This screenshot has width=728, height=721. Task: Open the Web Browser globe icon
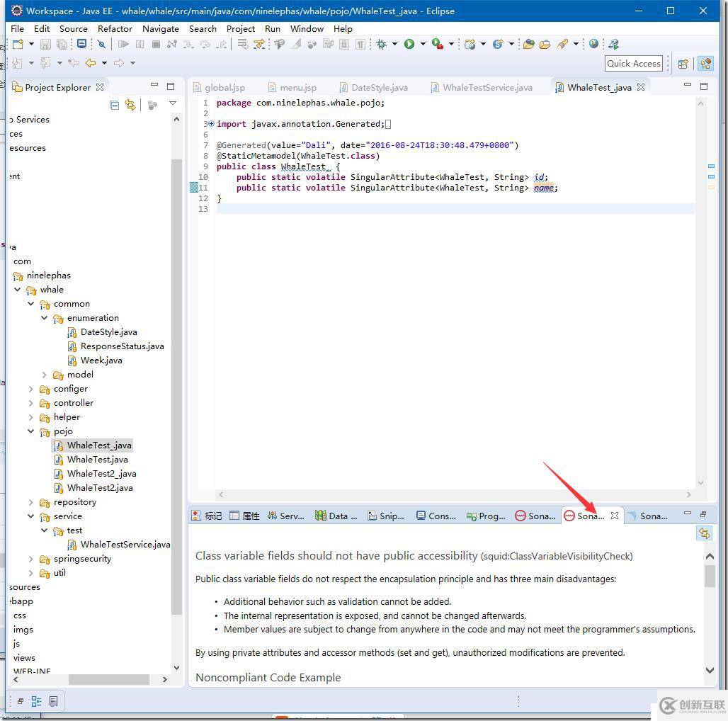tap(593, 44)
